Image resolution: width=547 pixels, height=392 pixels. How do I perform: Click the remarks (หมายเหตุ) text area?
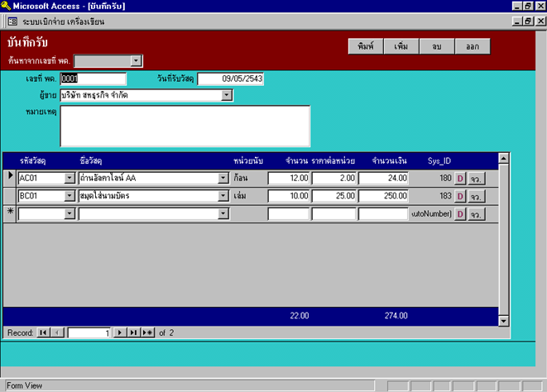point(185,126)
